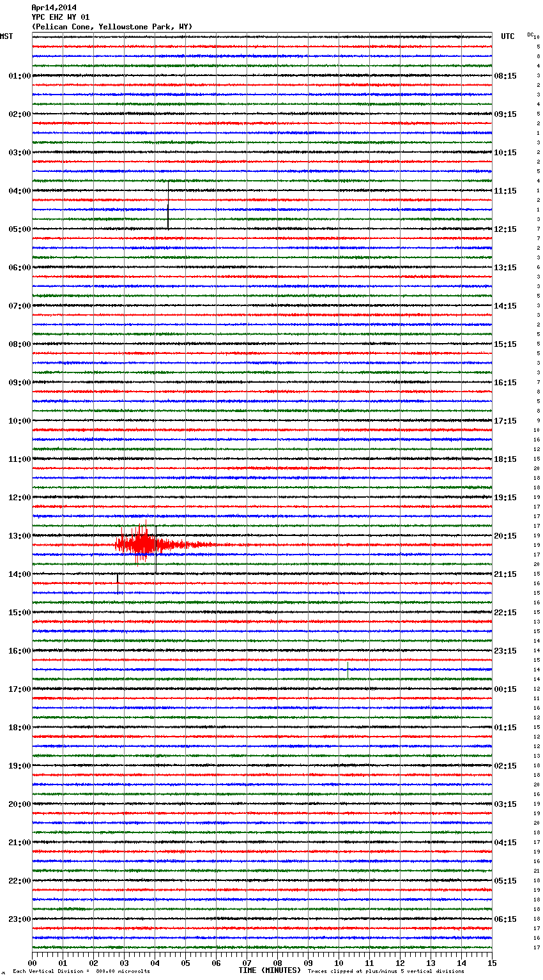Viewport: 543px width, 980px height.
Task: Click the 05:00 MST time label
Action: click(x=20, y=229)
